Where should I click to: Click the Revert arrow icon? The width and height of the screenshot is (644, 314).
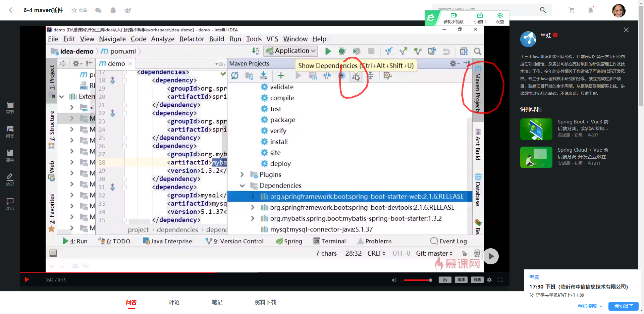(446, 51)
